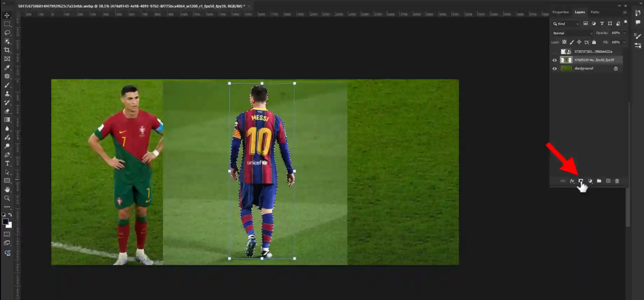Swap foreground and background colors
The image size is (644, 300).
[10, 214]
